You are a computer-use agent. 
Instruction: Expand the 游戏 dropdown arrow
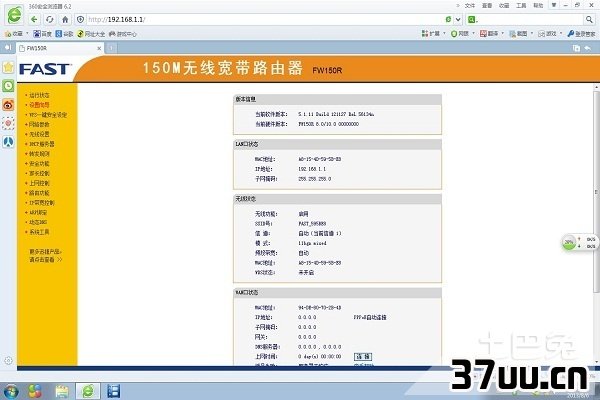point(561,33)
